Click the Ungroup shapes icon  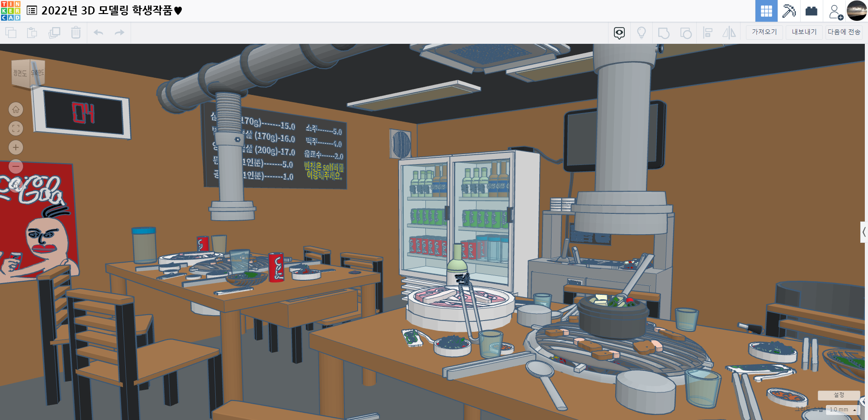tap(686, 33)
